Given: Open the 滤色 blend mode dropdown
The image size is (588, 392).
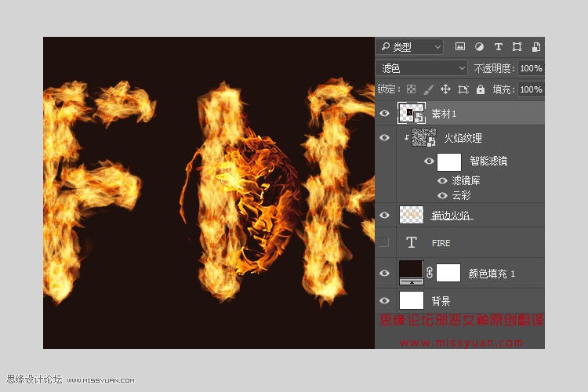Looking at the screenshot, I should click(422, 68).
